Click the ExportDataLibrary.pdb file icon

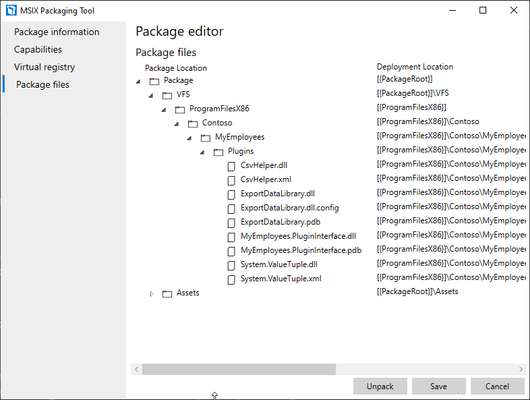pos(231,223)
